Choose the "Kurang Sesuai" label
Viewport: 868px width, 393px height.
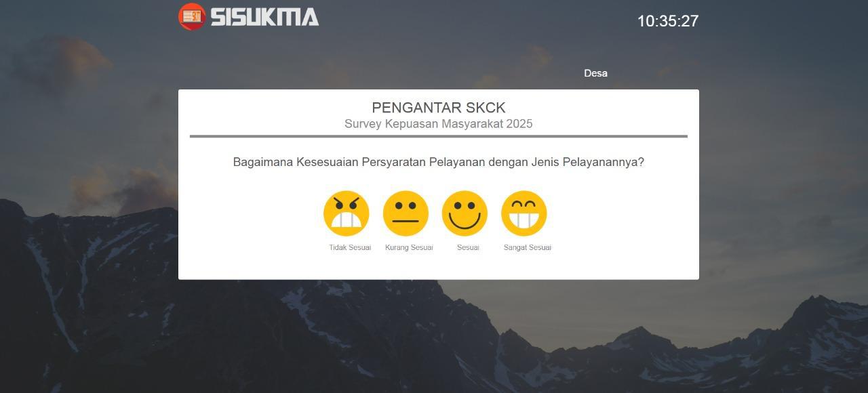(x=409, y=247)
